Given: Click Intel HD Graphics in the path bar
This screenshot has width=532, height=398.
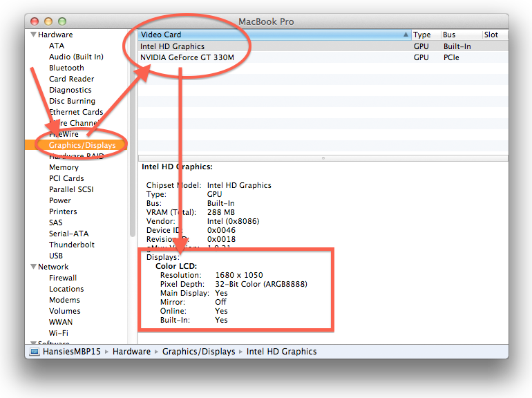Looking at the screenshot, I should coord(282,352).
